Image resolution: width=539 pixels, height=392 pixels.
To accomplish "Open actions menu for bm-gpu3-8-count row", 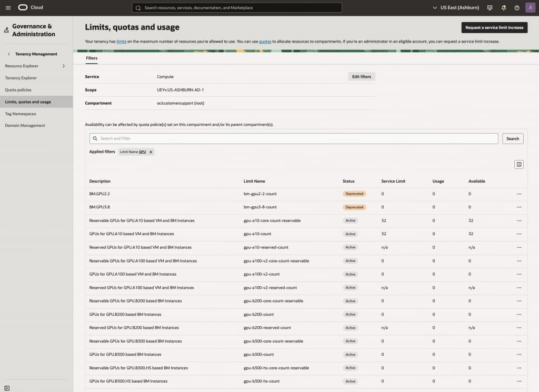I will (x=518, y=207).
